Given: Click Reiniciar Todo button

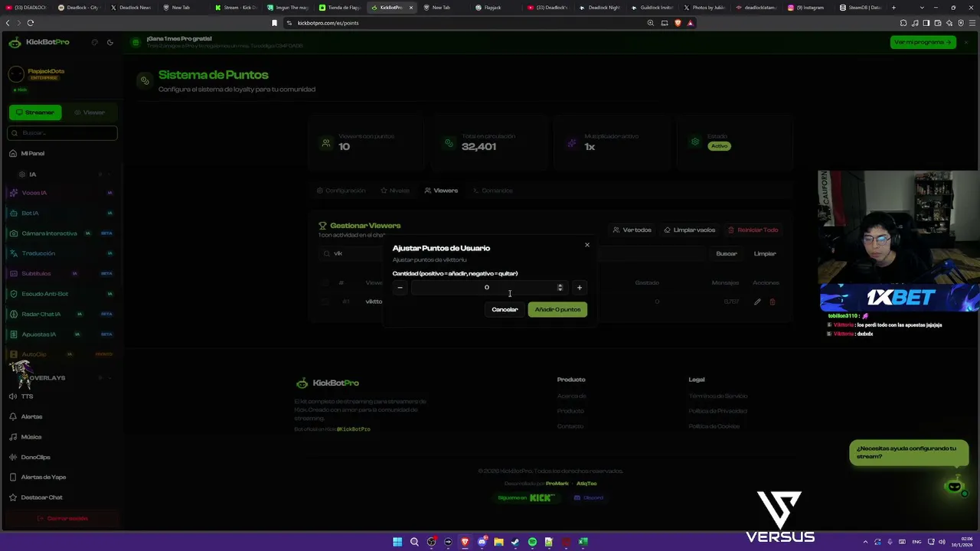Looking at the screenshot, I should click(x=753, y=230).
